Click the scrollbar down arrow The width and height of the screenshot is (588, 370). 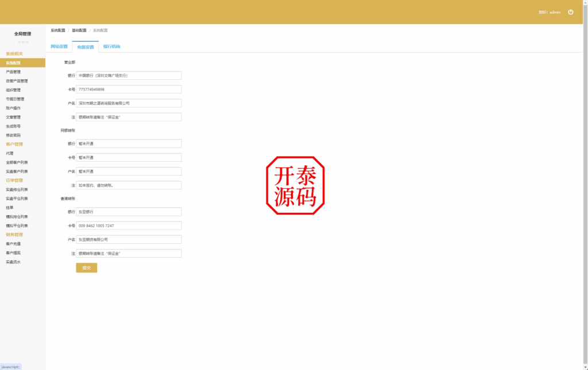point(585,367)
